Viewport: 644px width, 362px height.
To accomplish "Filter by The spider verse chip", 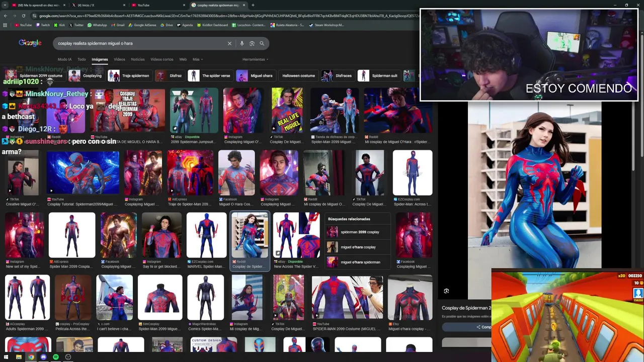I will point(210,76).
